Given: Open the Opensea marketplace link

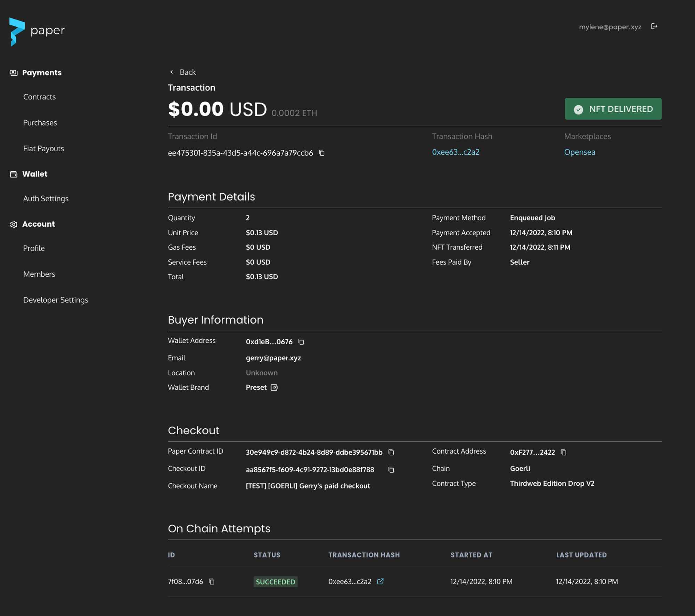Looking at the screenshot, I should (579, 152).
